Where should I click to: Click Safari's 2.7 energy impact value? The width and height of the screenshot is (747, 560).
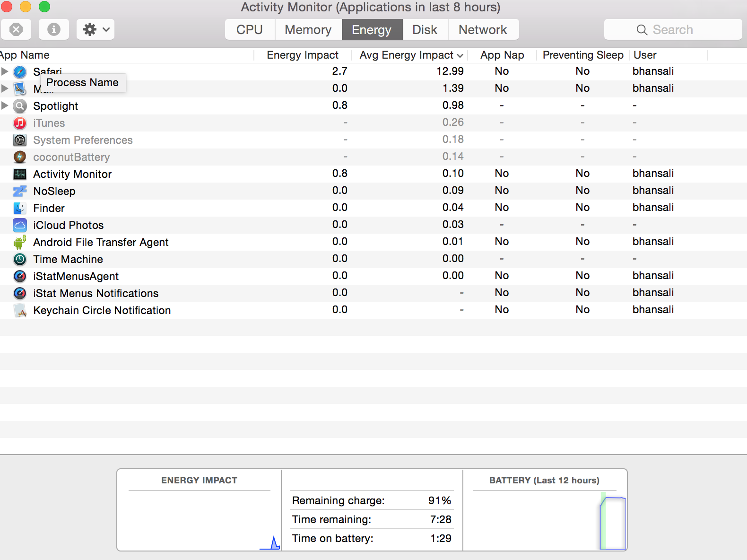pos(340,71)
